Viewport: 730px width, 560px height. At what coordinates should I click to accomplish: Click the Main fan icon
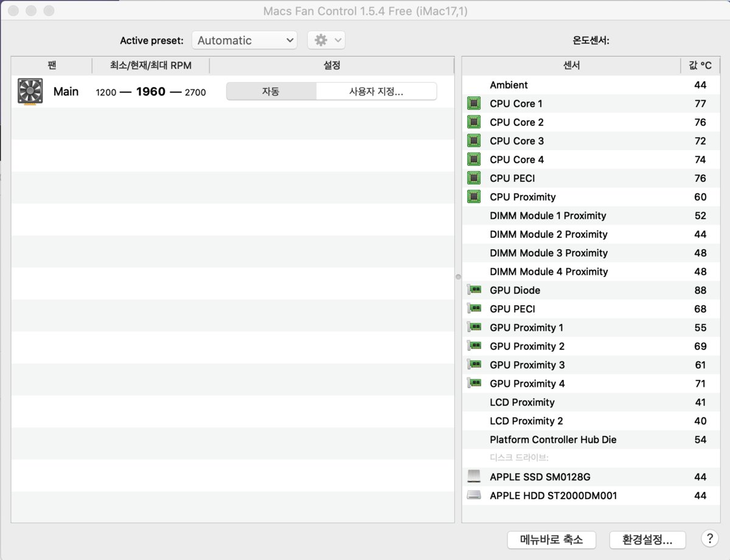(x=30, y=92)
